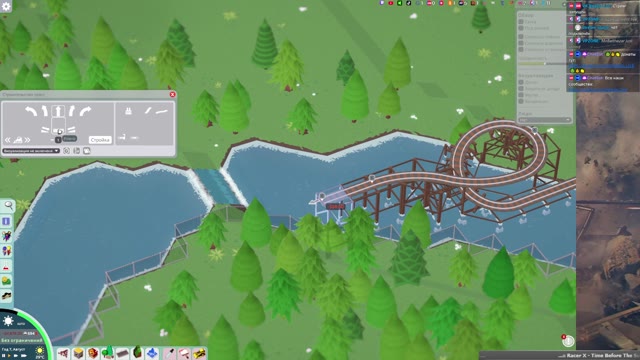Open the visualization dropdown in track builder
Viewport: 640px width, 360px height.
[x=31, y=151]
